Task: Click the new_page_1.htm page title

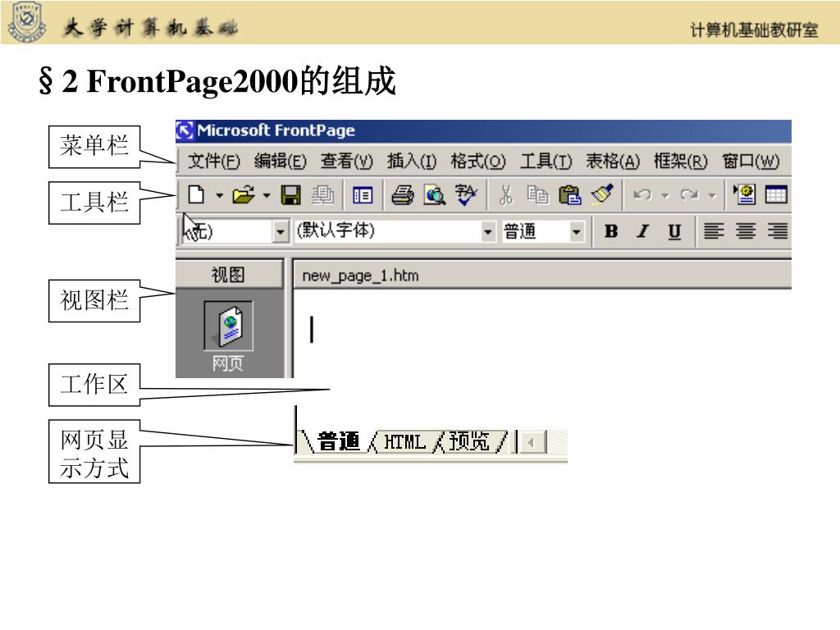Action: (361, 276)
